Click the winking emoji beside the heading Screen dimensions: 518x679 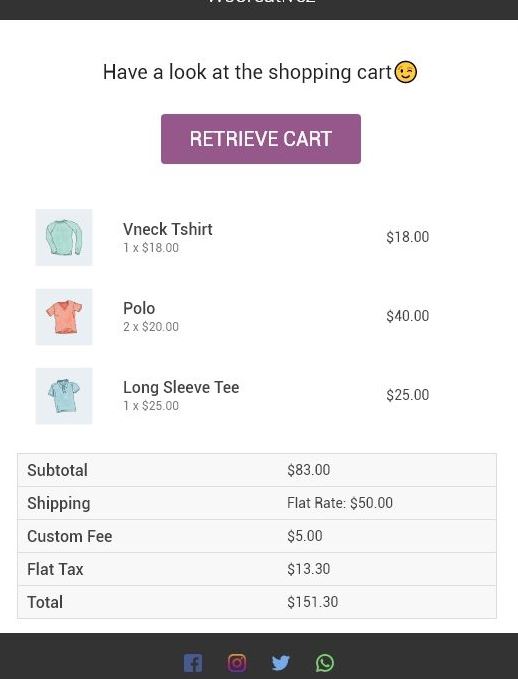406,72
